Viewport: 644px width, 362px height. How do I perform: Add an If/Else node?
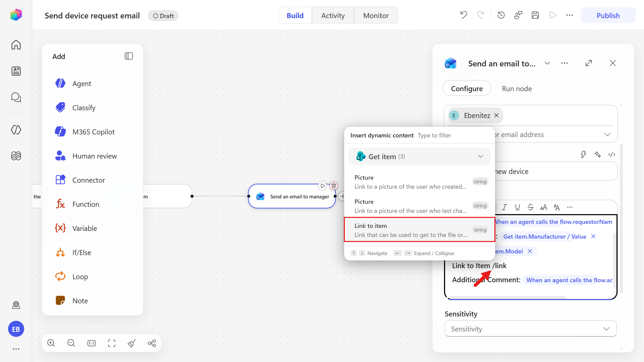point(93,252)
